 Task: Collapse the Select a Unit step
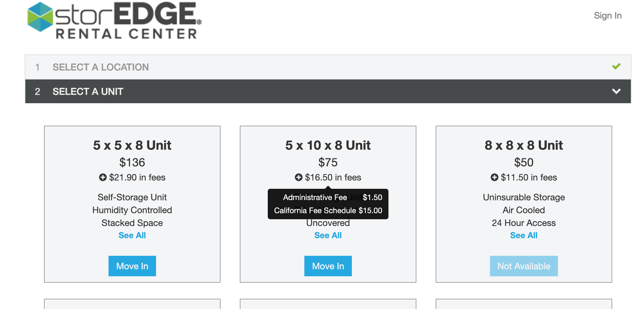click(328, 91)
